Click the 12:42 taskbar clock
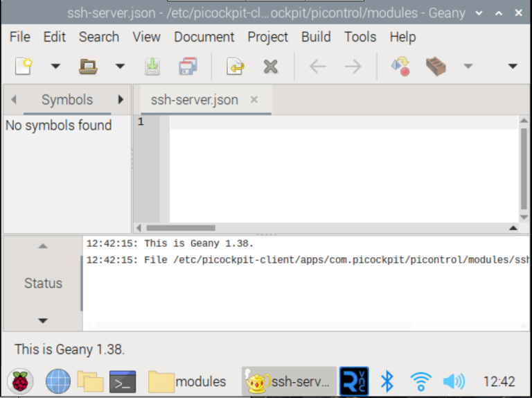Screen dimensions: 532x398 coord(499,381)
